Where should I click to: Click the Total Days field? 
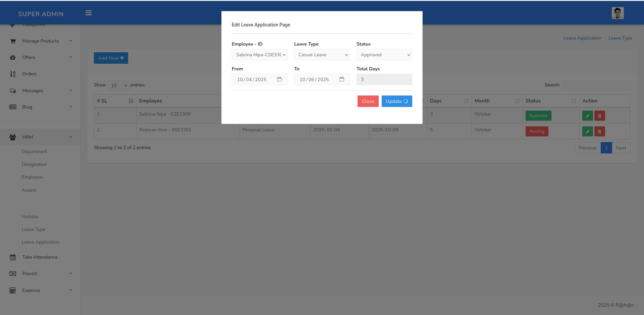point(384,79)
